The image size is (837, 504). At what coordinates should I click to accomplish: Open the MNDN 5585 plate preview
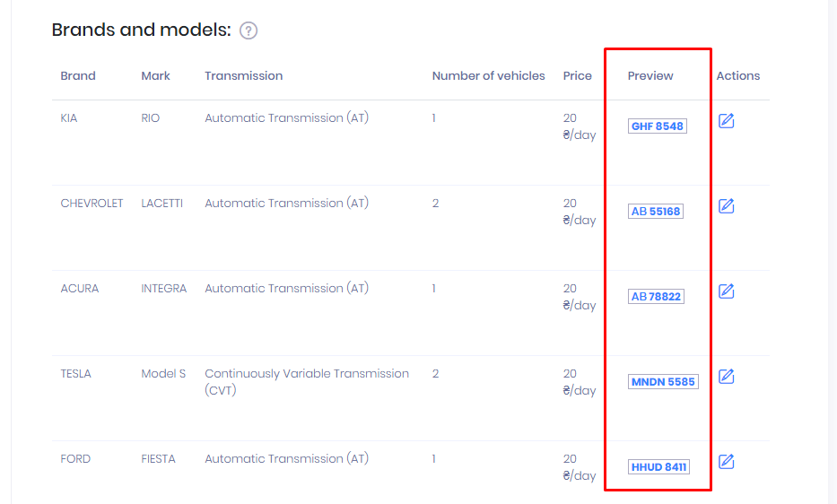click(x=663, y=382)
